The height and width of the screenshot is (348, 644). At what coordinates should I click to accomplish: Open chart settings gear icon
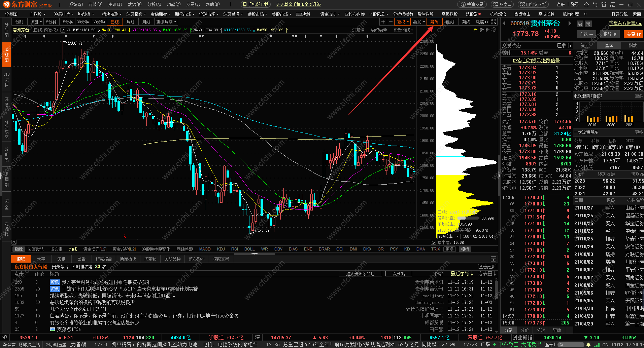494,30
